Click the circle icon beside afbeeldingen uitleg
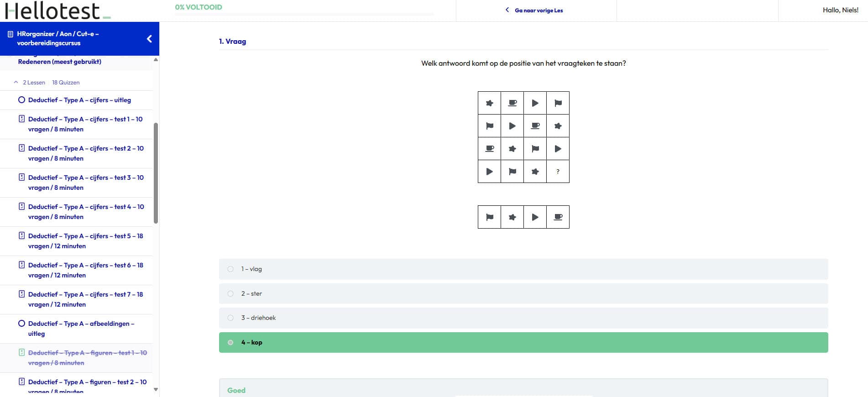The width and height of the screenshot is (868, 397). click(x=21, y=324)
